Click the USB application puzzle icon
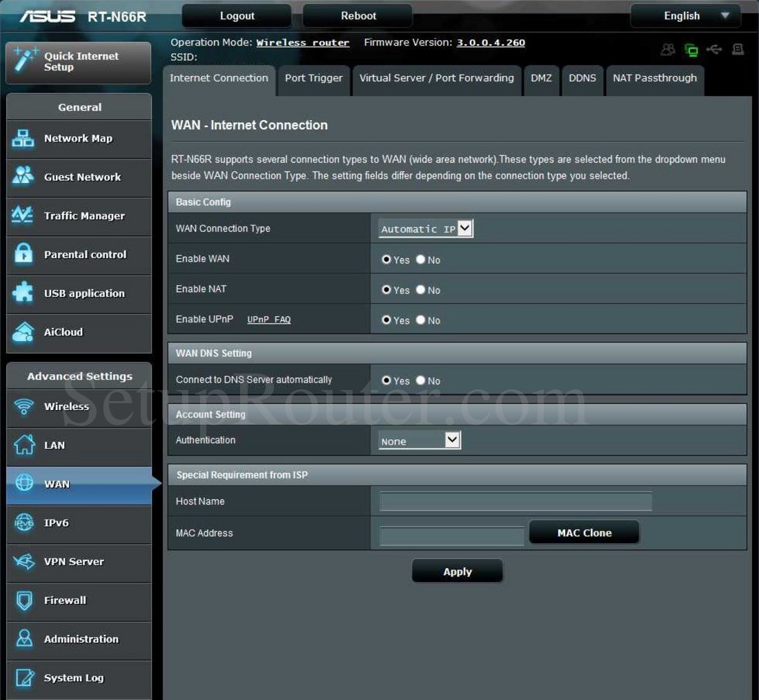Viewport: 759px width, 700px height. [x=23, y=292]
